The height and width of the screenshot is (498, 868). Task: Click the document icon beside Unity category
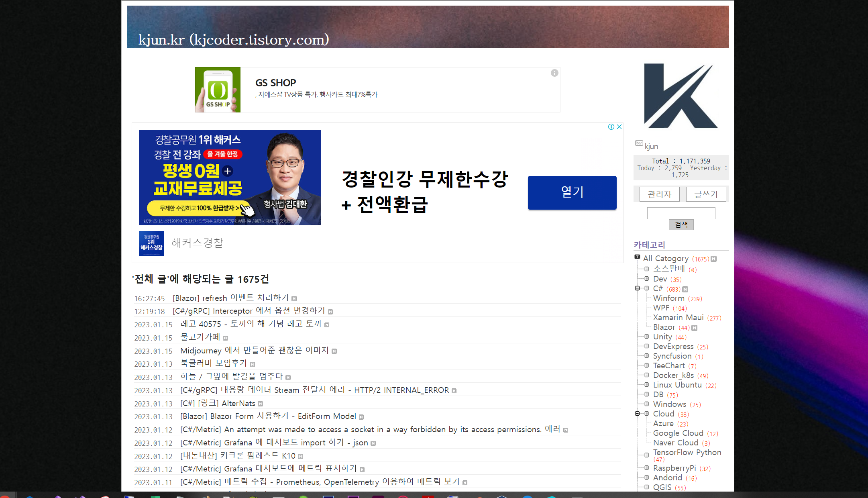pyautogui.click(x=647, y=337)
